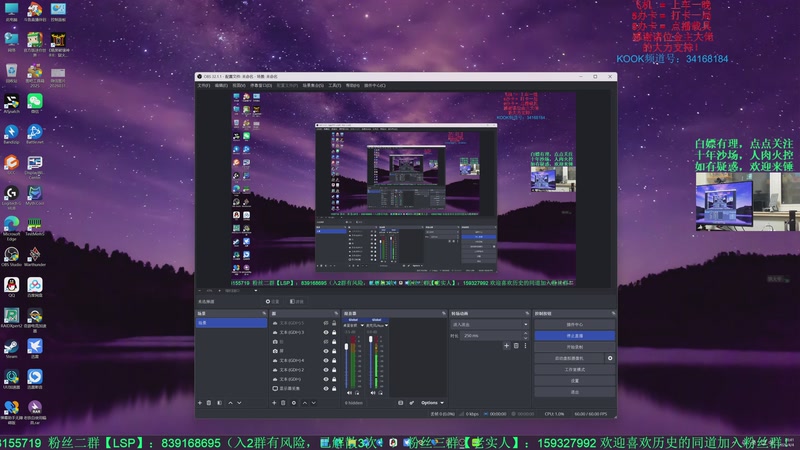
Task: Hide the 文本 (GDI+) 2 source
Action: [x=326, y=370]
